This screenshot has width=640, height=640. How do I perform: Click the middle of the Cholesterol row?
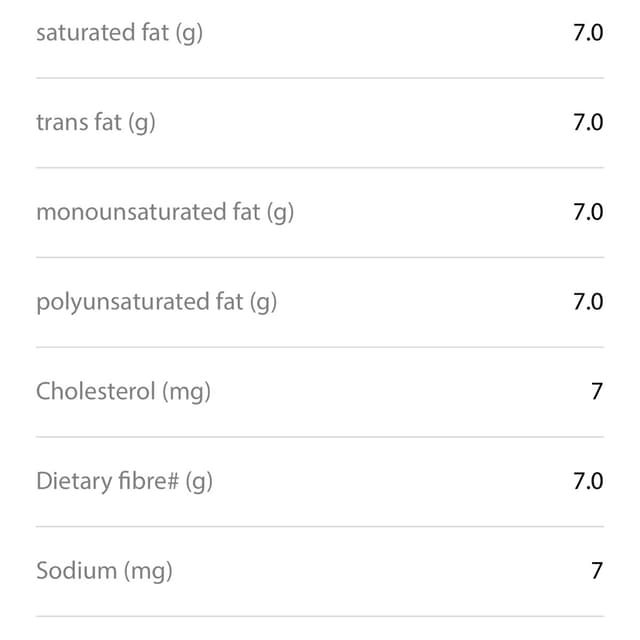[x=320, y=392]
